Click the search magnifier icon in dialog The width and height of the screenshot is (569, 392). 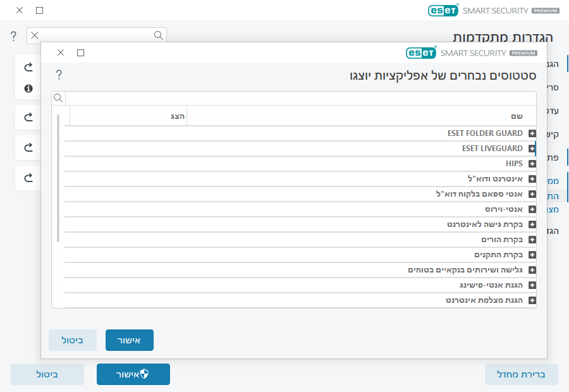pyautogui.click(x=58, y=98)
